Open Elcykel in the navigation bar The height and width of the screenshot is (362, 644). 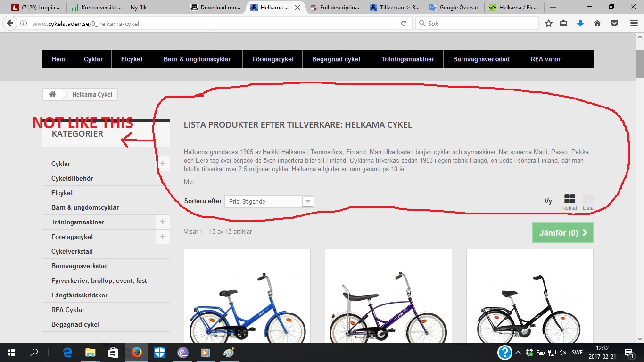[132, 59]
